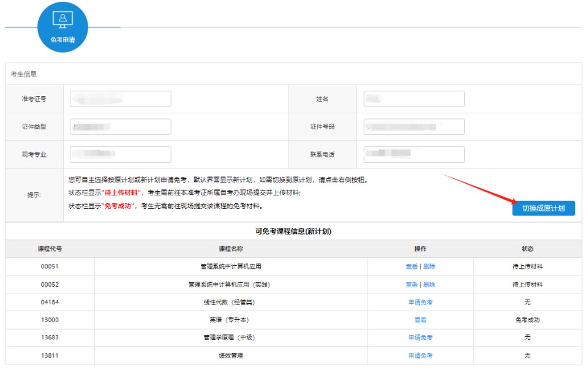View course 00051 exemption details
Viewport: 588px width, 373px height.
[412, 267]
